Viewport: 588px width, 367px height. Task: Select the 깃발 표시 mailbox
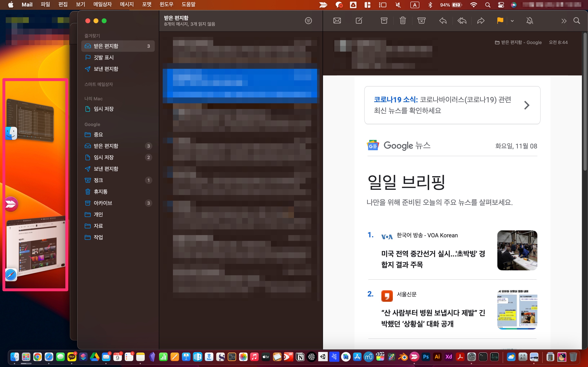coord(104,57)
